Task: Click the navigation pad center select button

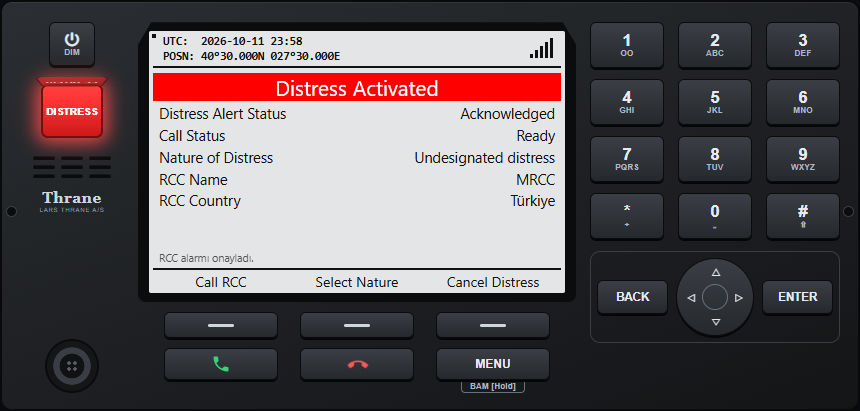Action: (x=715, y=297)
